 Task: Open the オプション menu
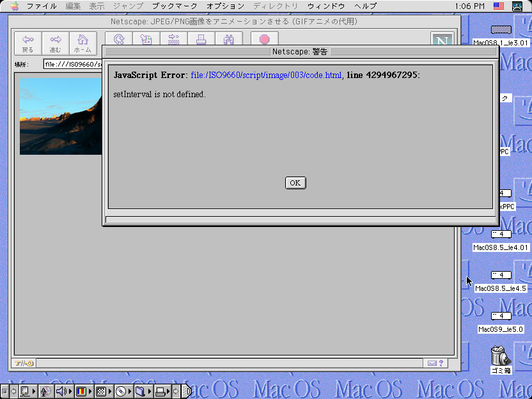pyautogui.click(x=226, y=6)
